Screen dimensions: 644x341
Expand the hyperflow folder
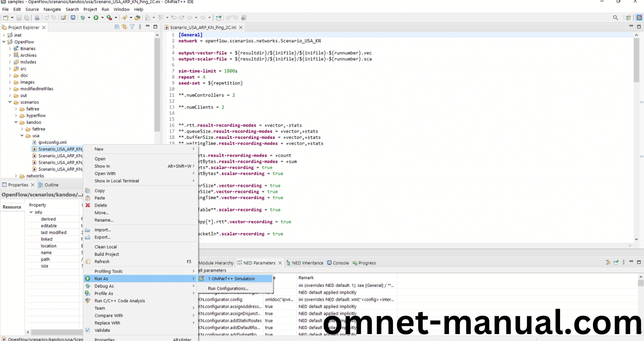pyautogui.click(x=16, y=116)
